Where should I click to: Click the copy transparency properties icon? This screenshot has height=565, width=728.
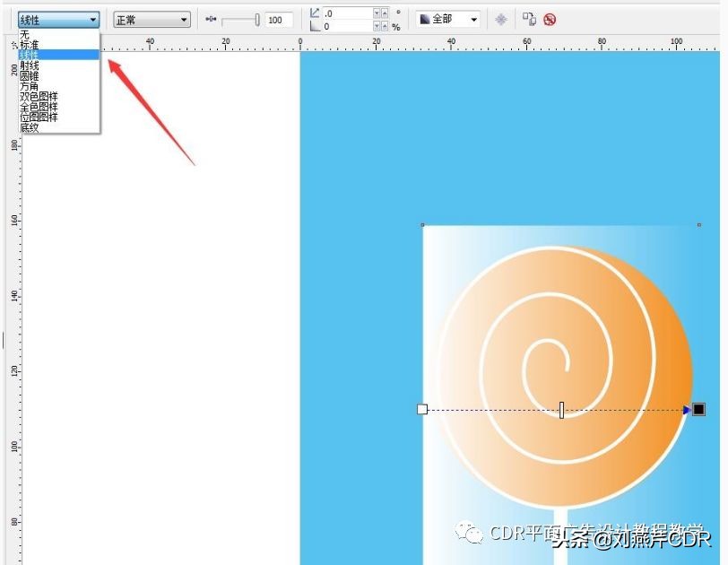coord(529,19)
